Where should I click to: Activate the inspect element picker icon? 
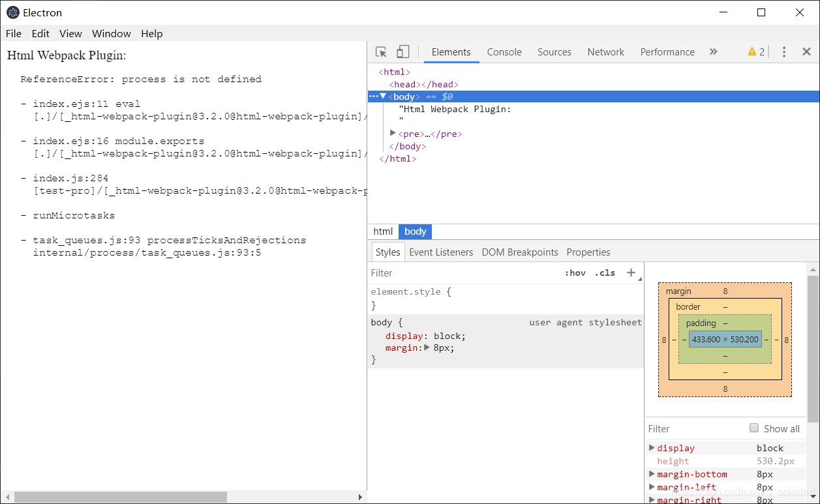click(382, 52)
